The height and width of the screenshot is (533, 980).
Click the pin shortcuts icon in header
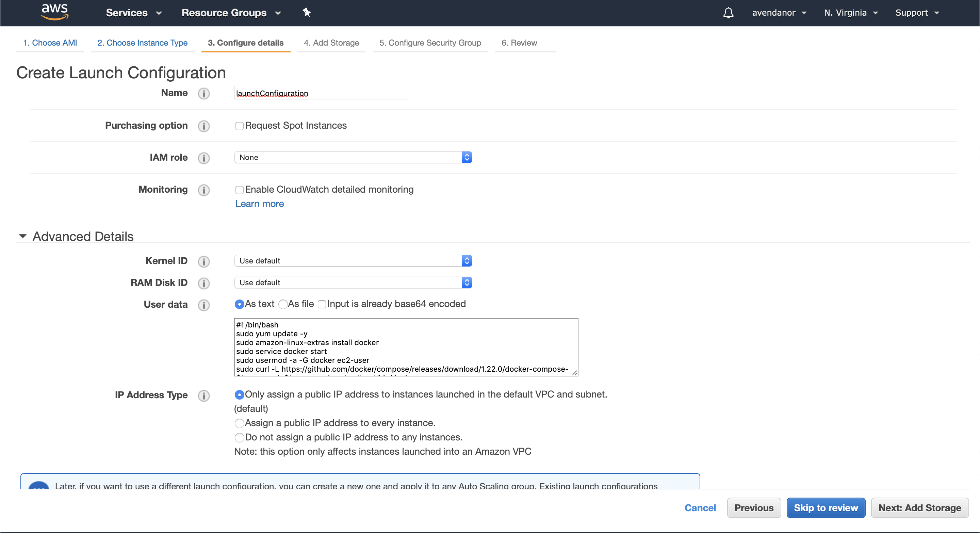(307, 13)
